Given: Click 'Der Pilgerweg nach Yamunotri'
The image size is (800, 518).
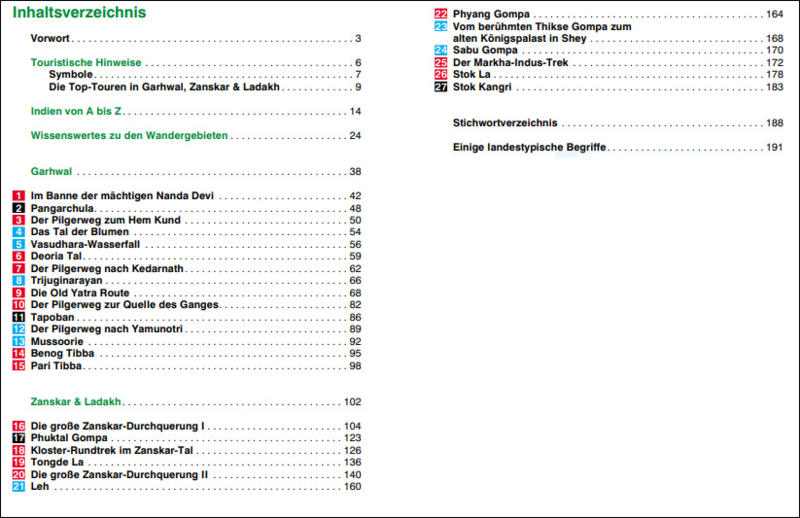Looking at the screenshot, I should pyautogui.click(x=107, y=329).
